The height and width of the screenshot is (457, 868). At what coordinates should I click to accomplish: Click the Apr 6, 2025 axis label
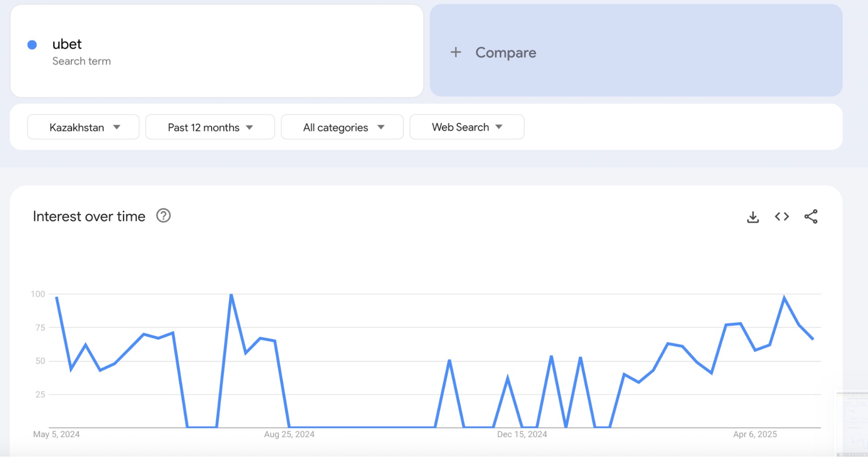(x=755, y=434)
